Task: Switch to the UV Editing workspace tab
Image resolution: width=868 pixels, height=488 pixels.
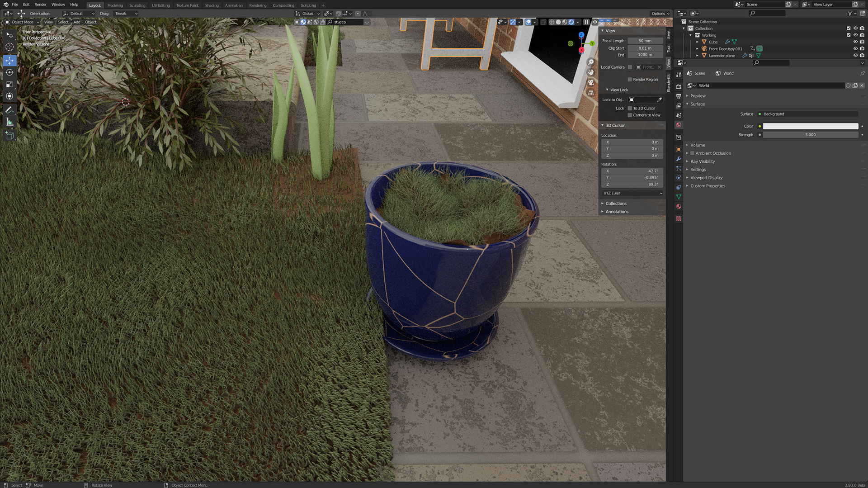Action: coord(160,5)
